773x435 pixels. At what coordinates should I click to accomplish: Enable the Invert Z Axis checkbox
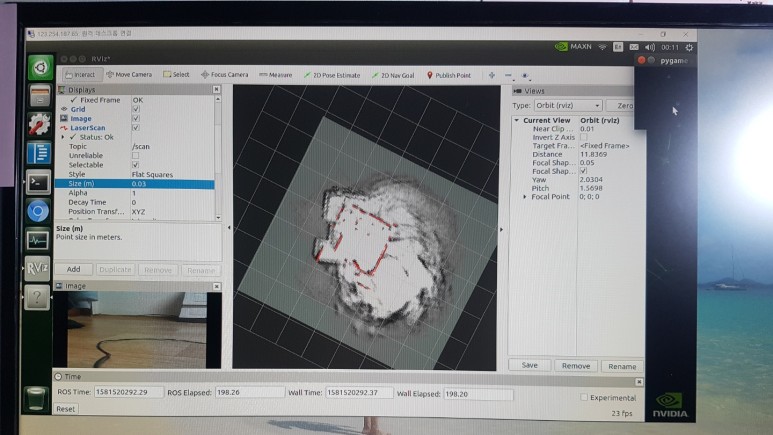584,137
